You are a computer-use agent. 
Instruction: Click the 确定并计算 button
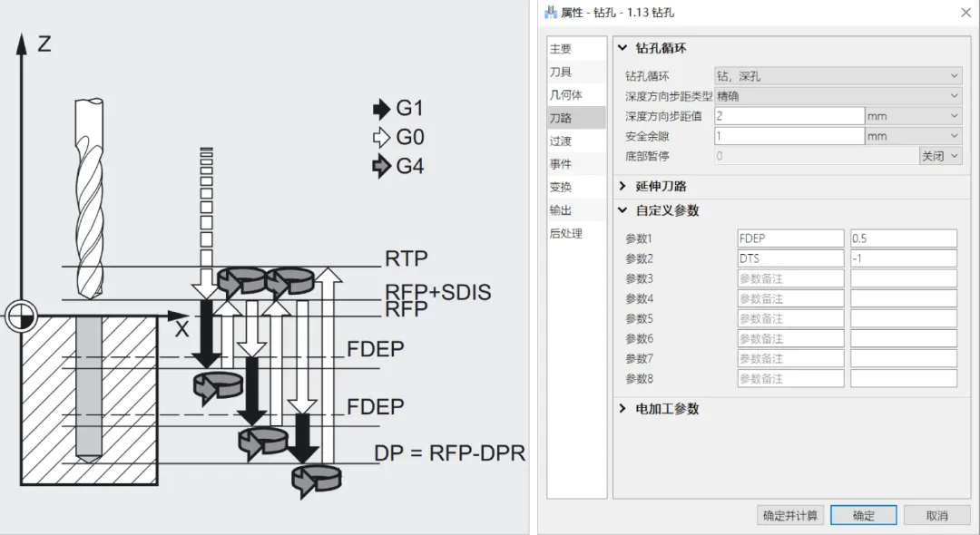coord(790,516)
